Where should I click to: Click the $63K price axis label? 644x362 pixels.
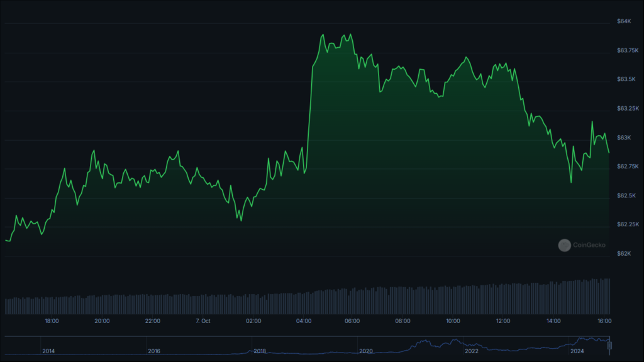624,138
